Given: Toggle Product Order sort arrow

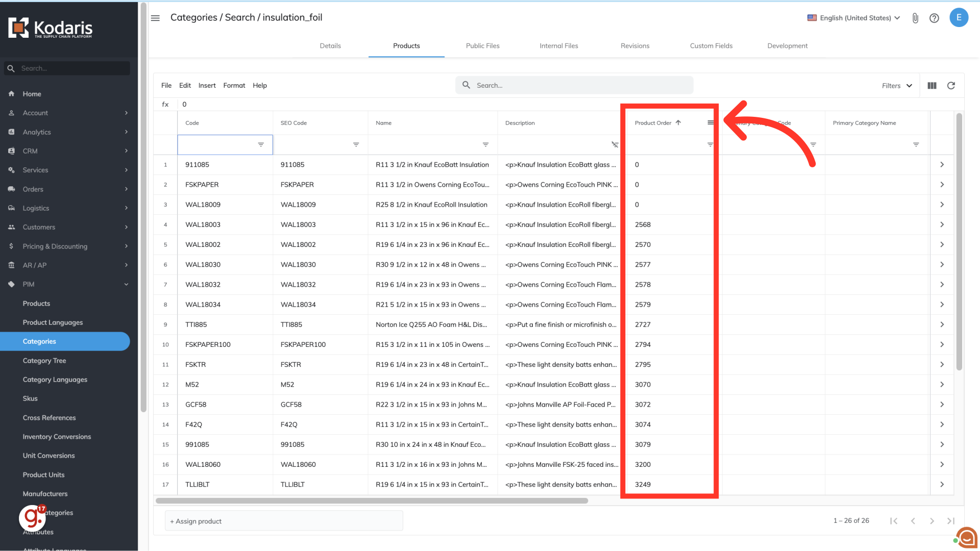Looking at the screenshot, I should [x=678, y=122].
